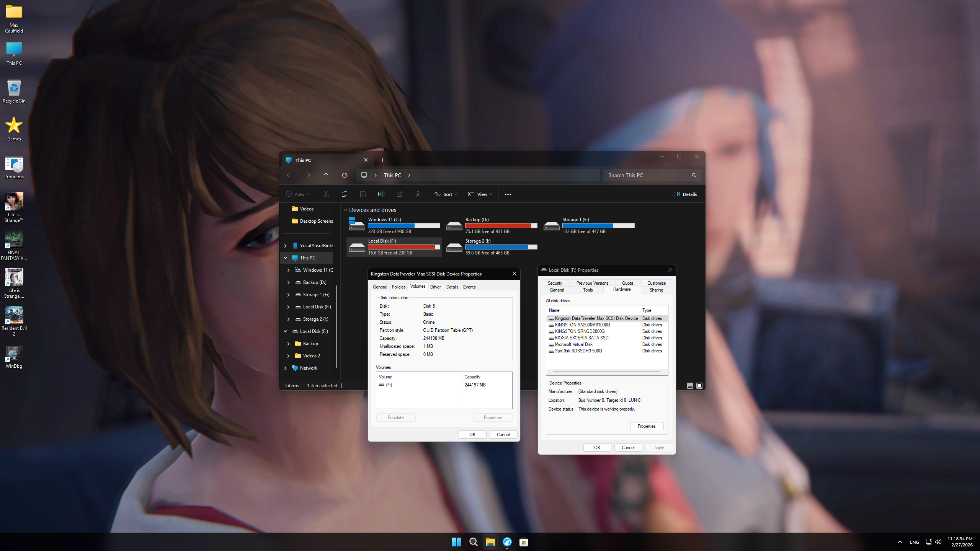Image resolution: width=980 pixels, height=551 pixels.
Task: Collapse the Devices and drives group
Action: pyautogui.click(x=345, y=210)
